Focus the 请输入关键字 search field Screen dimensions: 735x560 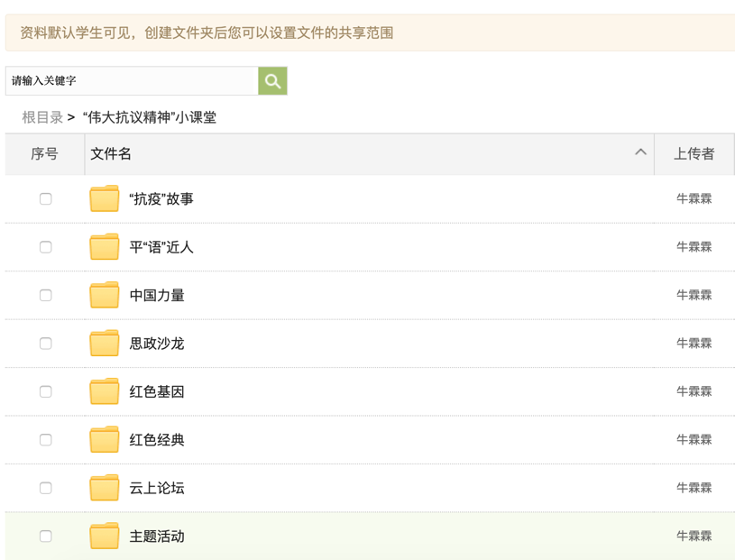(x=132, y=81)
